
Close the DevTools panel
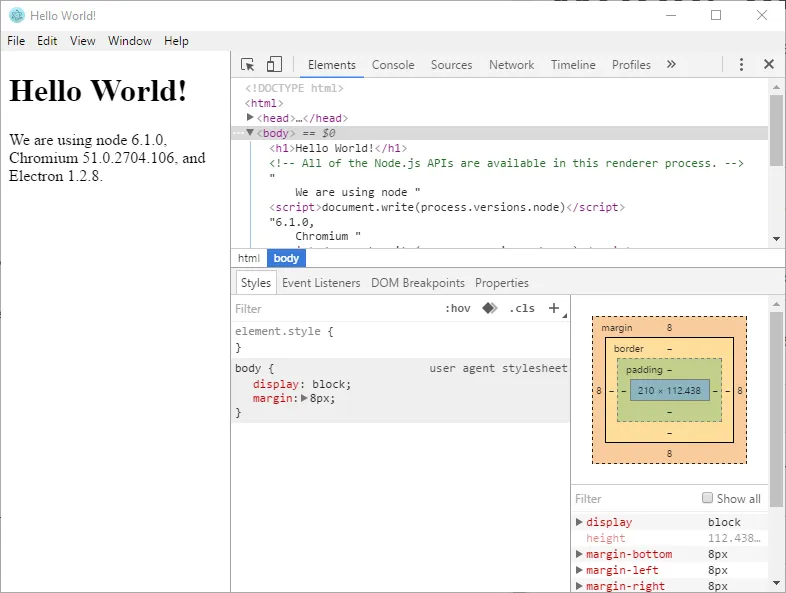pos(768,64)
